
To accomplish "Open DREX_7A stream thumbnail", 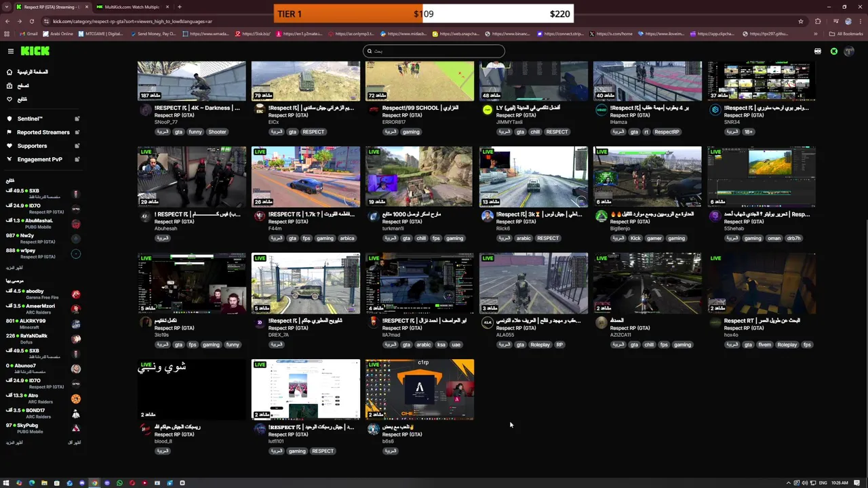I will coord(306,283).
